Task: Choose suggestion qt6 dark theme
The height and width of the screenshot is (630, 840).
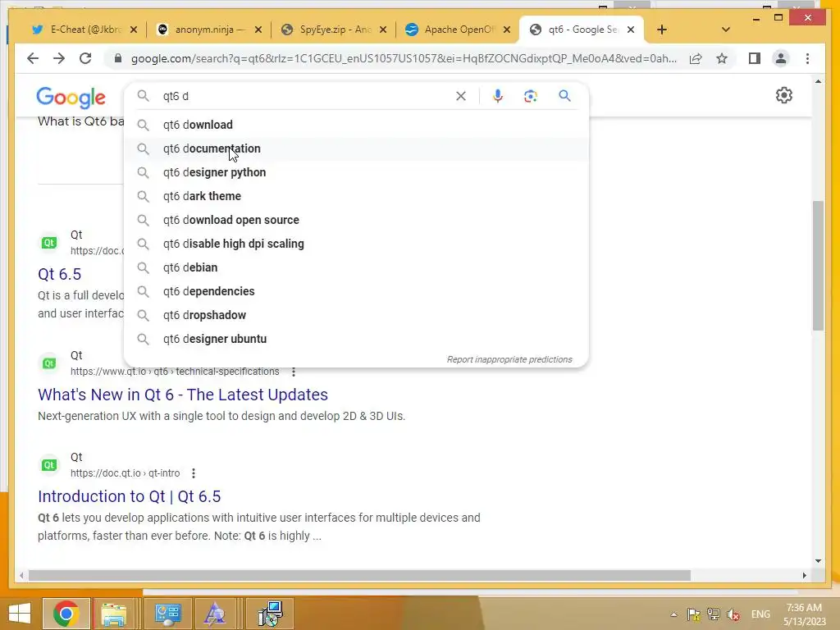Action: click(x=356, y=196)
